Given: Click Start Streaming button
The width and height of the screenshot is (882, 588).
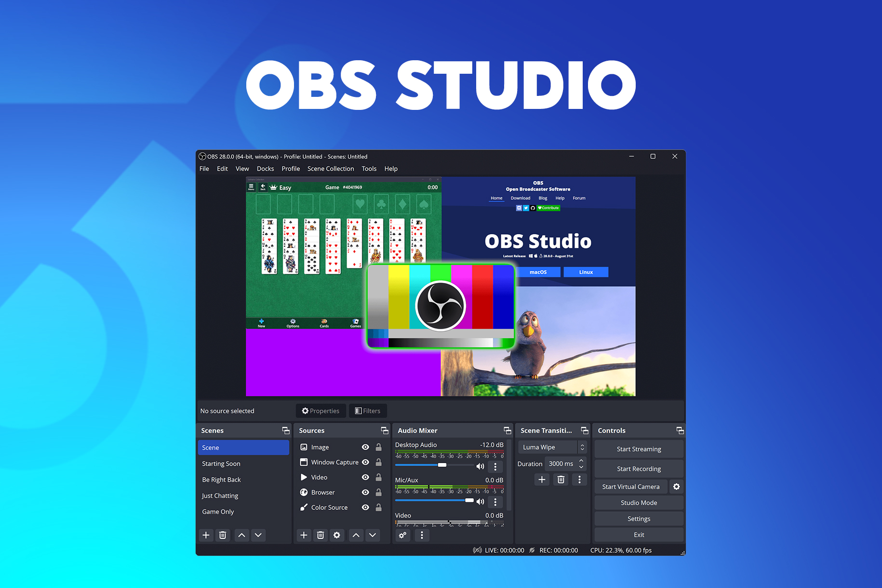Looking at the screenshot, I should [639, 449].
